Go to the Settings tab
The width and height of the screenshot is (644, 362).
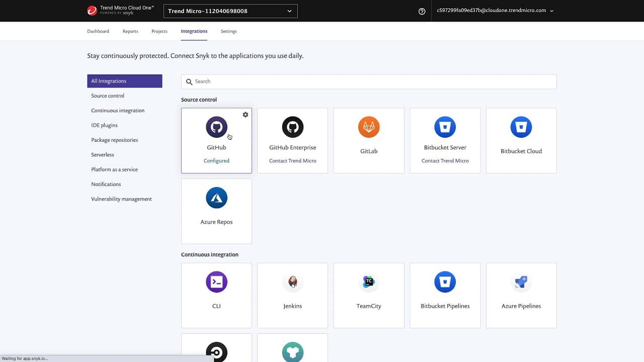[228, 31]
